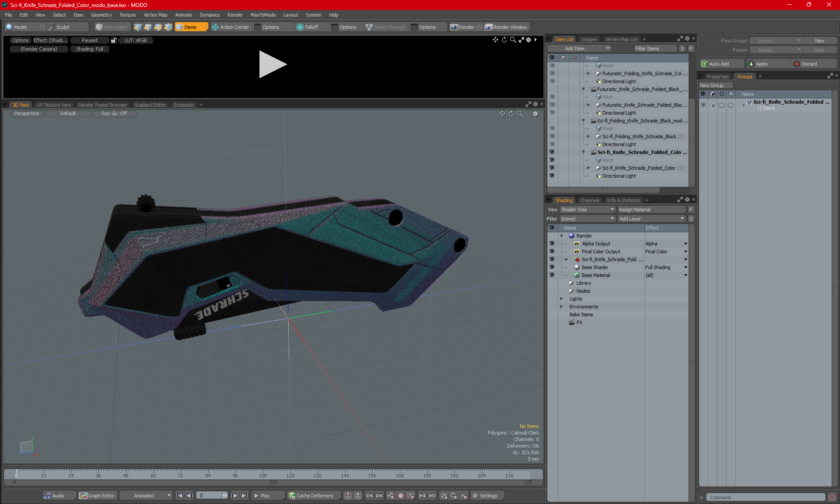Switch to Items selection mode
Image resolution: width=840 pixels, height=504 pixels.
point(191,27)
